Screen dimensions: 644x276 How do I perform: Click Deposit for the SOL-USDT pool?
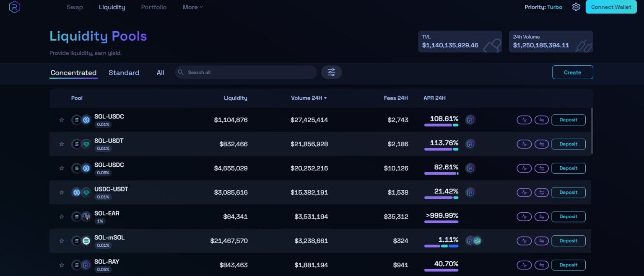click(x=568, y=144)
